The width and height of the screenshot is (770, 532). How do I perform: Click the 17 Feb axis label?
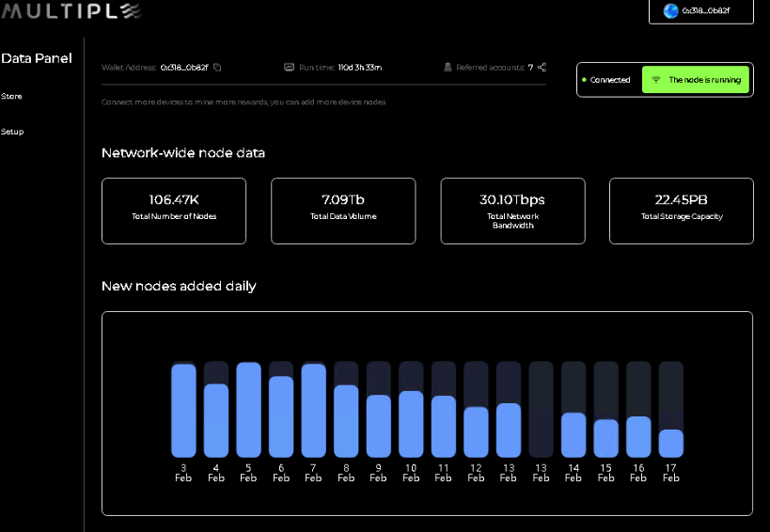pos(670,473)
